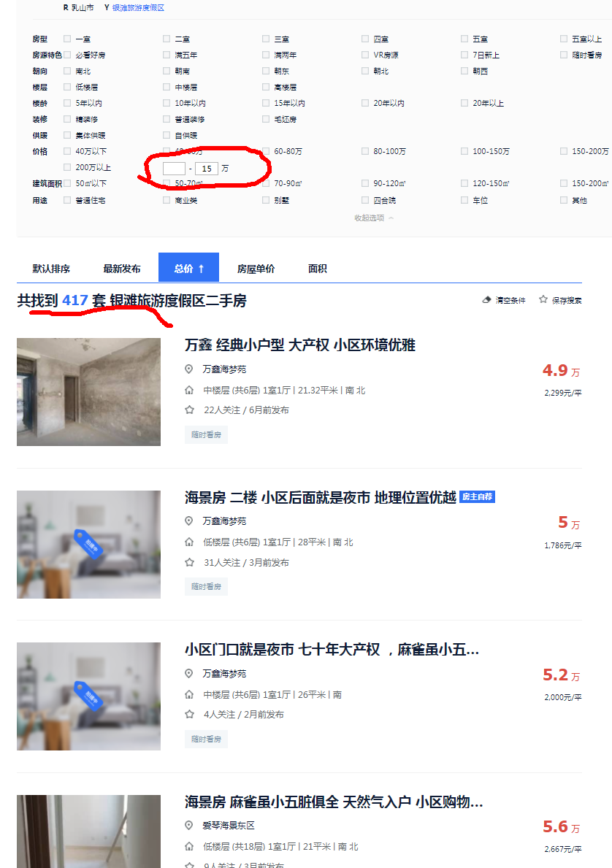Check the 集体供暖 heating option
The height and width of the screenshot is (868, 612).
[x=67, y=135]
